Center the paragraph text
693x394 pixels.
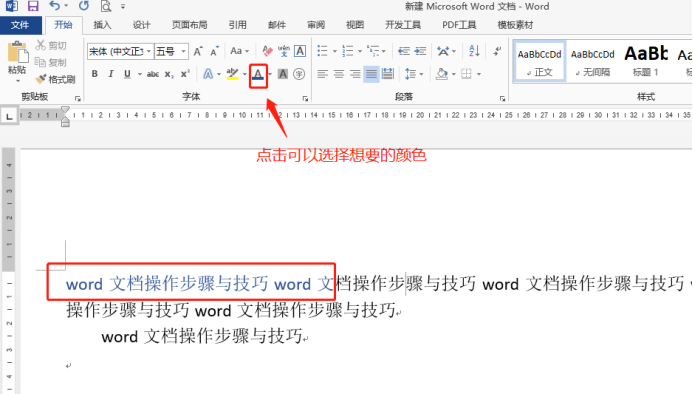(339, 74)
